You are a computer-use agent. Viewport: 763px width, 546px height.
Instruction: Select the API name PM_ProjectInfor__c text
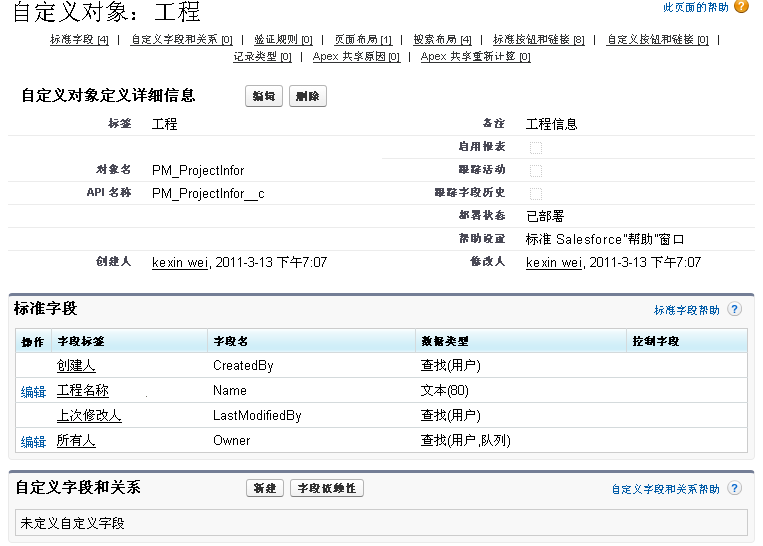click(x=208, y=194)
